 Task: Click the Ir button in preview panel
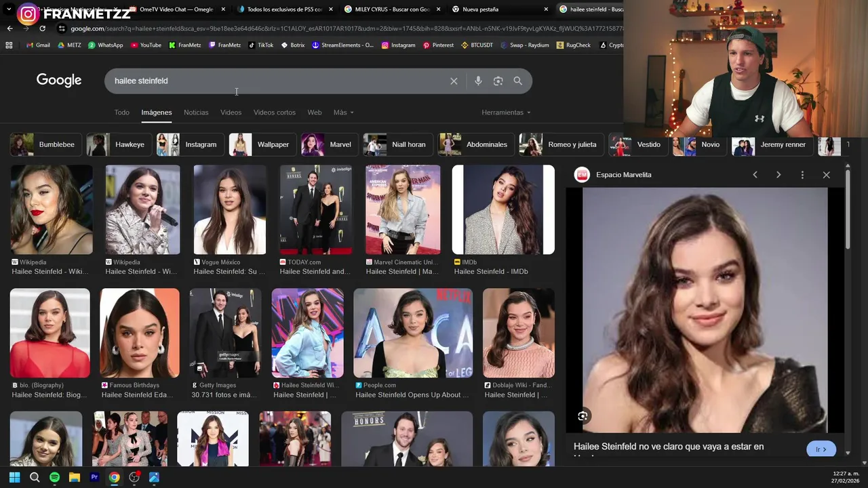[x=821, y=449]
